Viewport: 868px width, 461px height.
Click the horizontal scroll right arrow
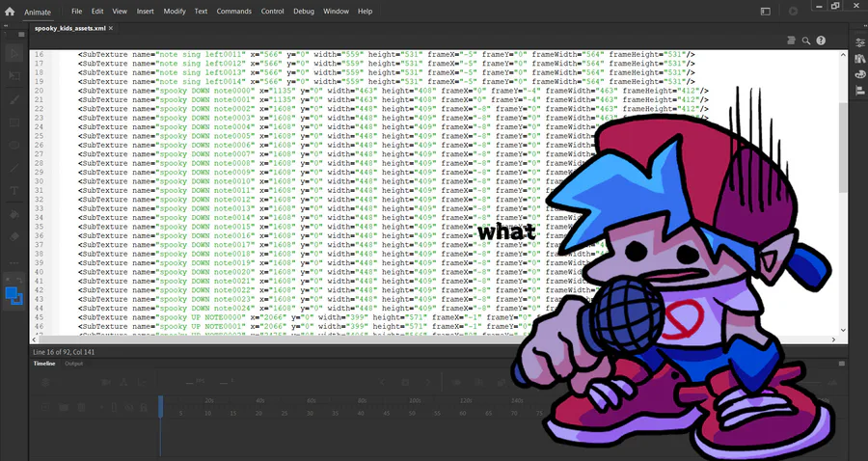point(834,339)
